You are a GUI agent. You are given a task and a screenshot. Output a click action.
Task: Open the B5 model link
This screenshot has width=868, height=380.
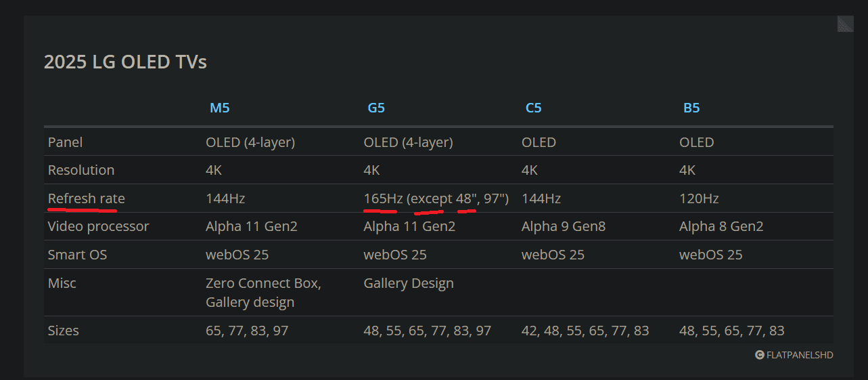[691, 108]
